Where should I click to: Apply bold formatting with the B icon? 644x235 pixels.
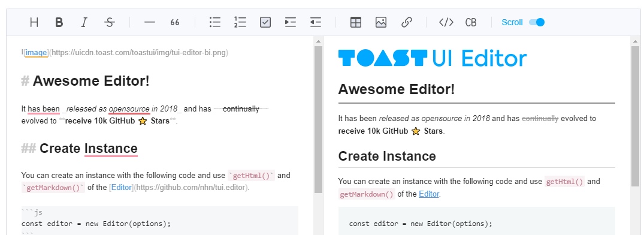59,22
